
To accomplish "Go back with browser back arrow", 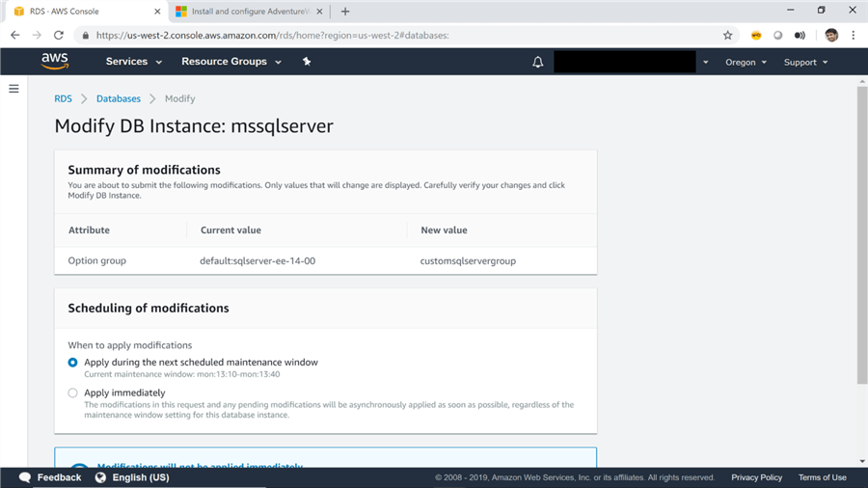I will coord(14,36).
